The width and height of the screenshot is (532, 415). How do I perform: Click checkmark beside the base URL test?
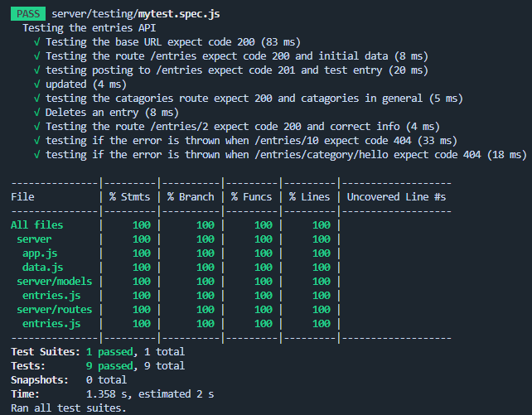pos(38,42)
